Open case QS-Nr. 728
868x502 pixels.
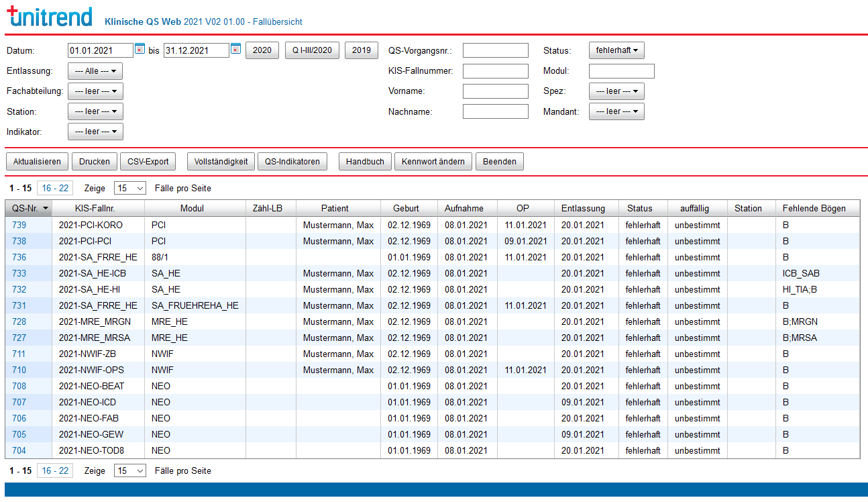pyautogui.click(x=19, y=321)
